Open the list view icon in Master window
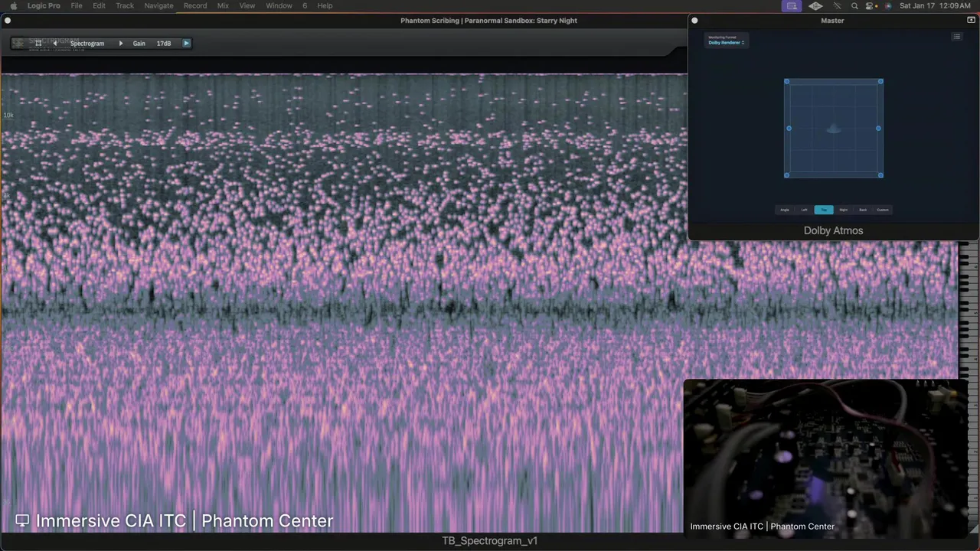This screenshot has width=980, height=551. tap(956, 37)
